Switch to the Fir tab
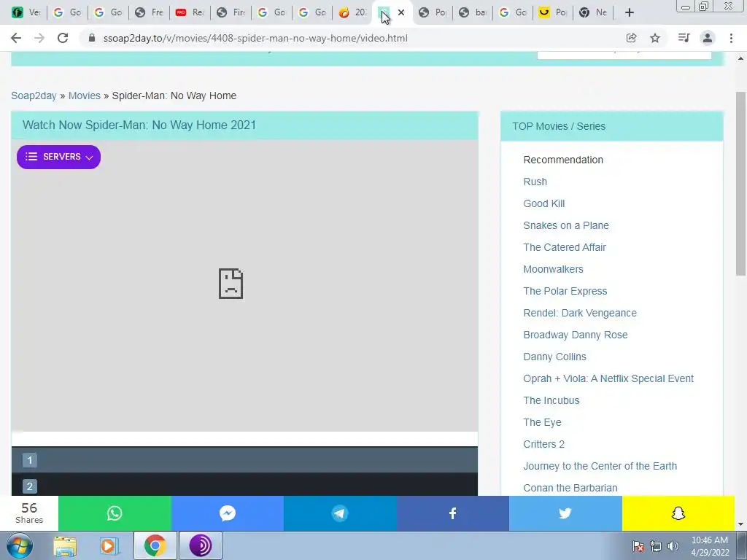 point(231,12)
